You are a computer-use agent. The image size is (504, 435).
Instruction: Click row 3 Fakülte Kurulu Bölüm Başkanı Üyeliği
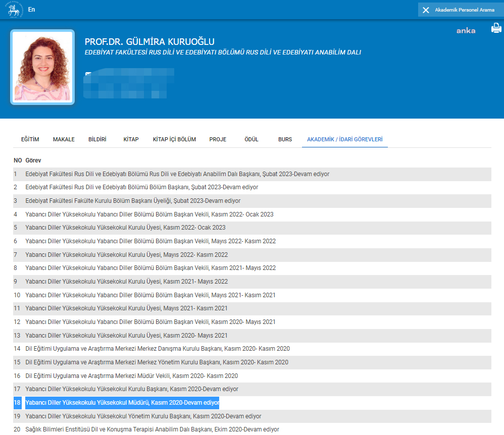click(x=252, y=201)
